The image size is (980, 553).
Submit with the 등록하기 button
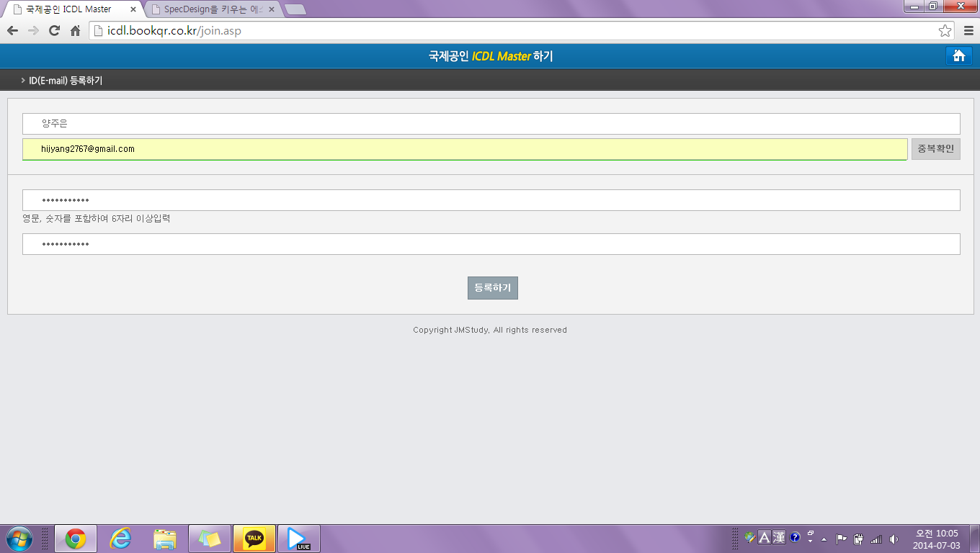click(493, 288)
